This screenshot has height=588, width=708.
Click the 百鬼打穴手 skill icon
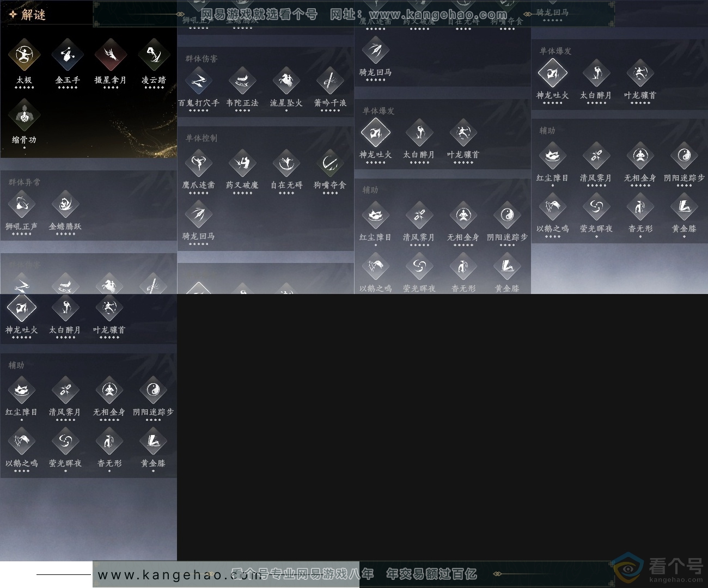point(199,81)
